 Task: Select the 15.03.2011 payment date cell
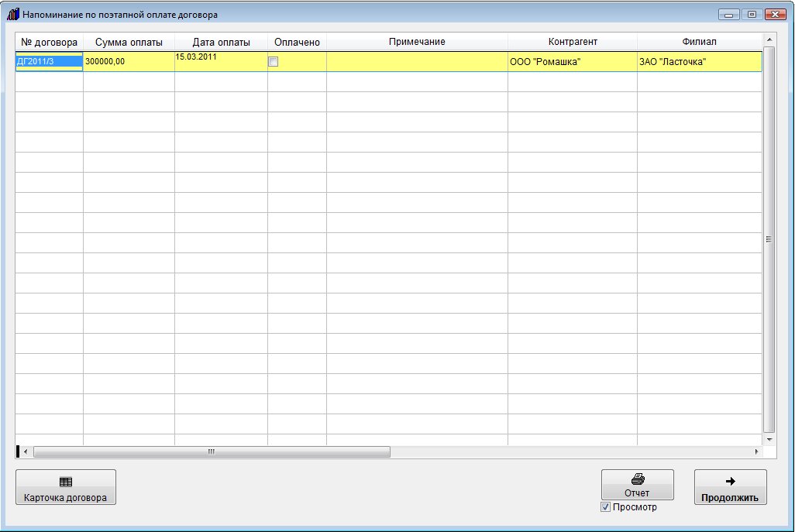click(221, 62)
